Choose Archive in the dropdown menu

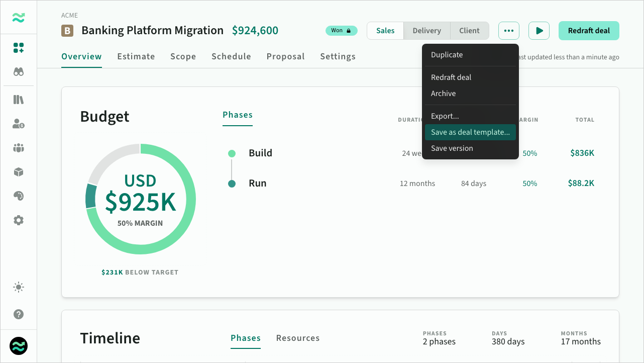tap(470, 94)
